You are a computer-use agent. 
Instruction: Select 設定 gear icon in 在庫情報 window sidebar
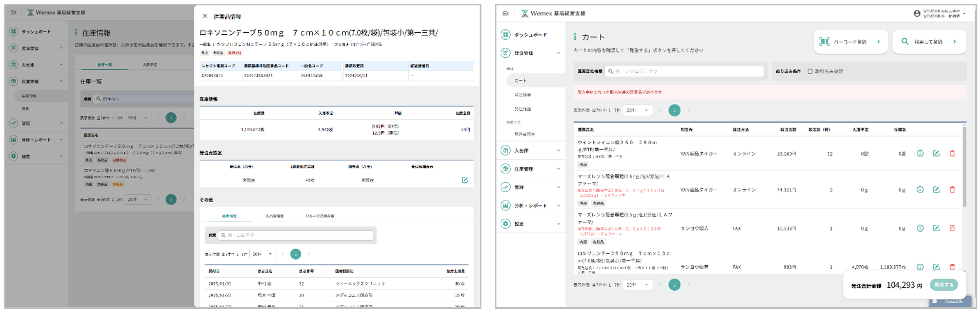click(13, 156)
